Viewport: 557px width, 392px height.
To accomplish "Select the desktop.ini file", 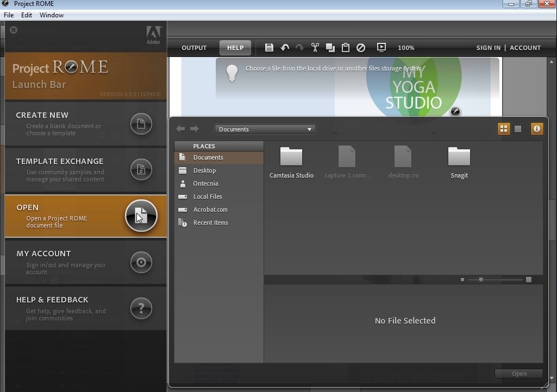I will click(x=403, y=162).
